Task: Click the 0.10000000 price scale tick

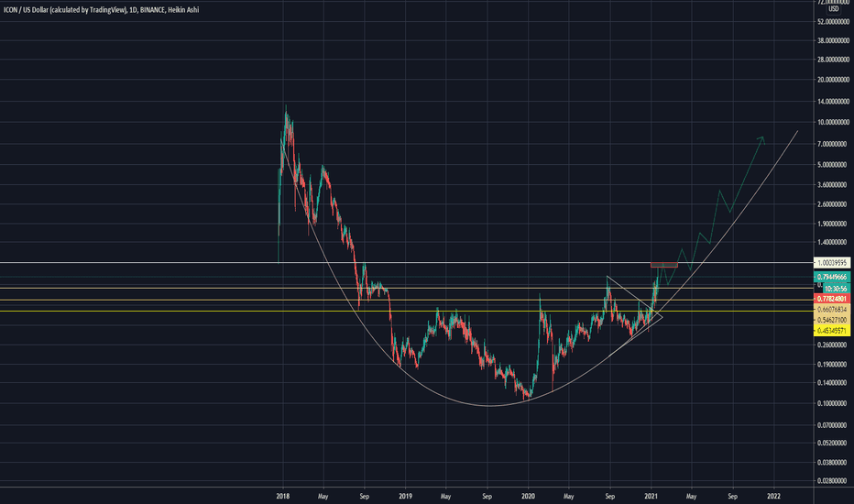Action: 833,404
